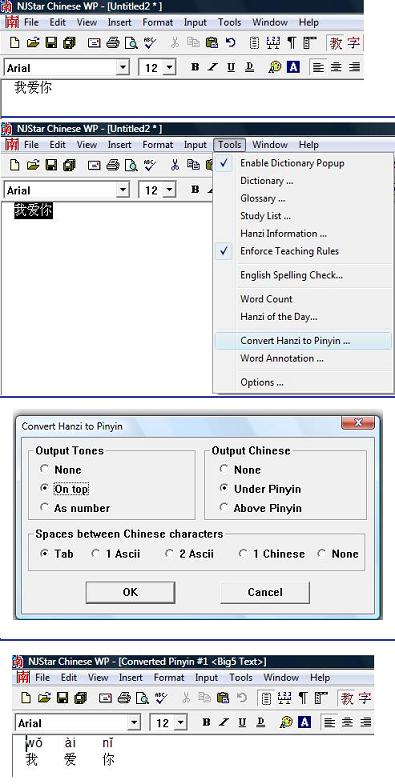395x784 pixels.
Task: Click blue 'A' text color icon in topmost window
Action: 294,67
